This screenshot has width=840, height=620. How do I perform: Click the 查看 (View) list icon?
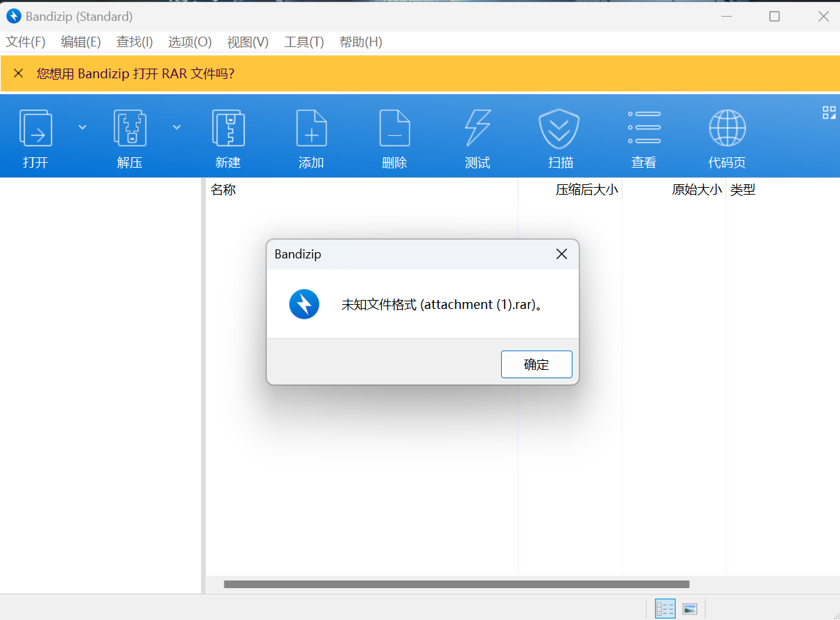(644, 127)
